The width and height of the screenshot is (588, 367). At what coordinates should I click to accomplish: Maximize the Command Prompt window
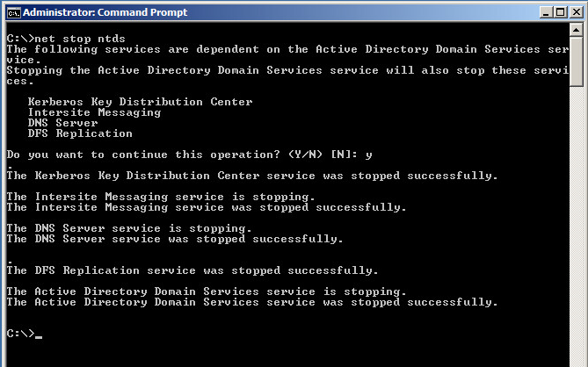pos(561,12)
